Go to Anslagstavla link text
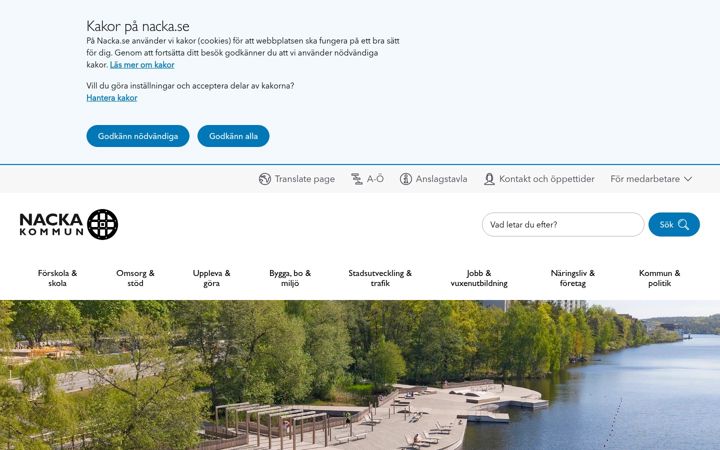 click(x=441, y=179)
